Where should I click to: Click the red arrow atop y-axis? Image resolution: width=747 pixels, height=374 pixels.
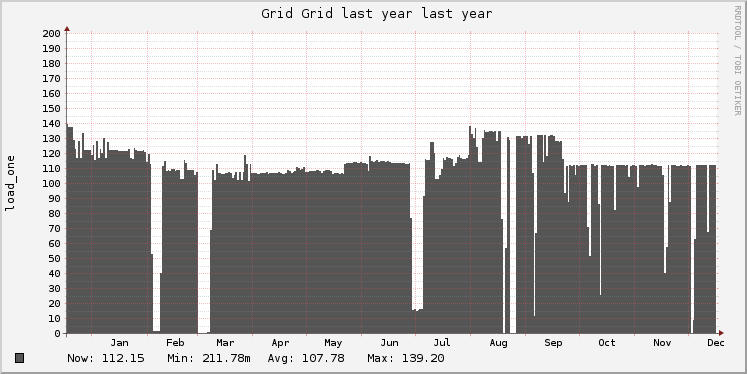click(67, 29)
